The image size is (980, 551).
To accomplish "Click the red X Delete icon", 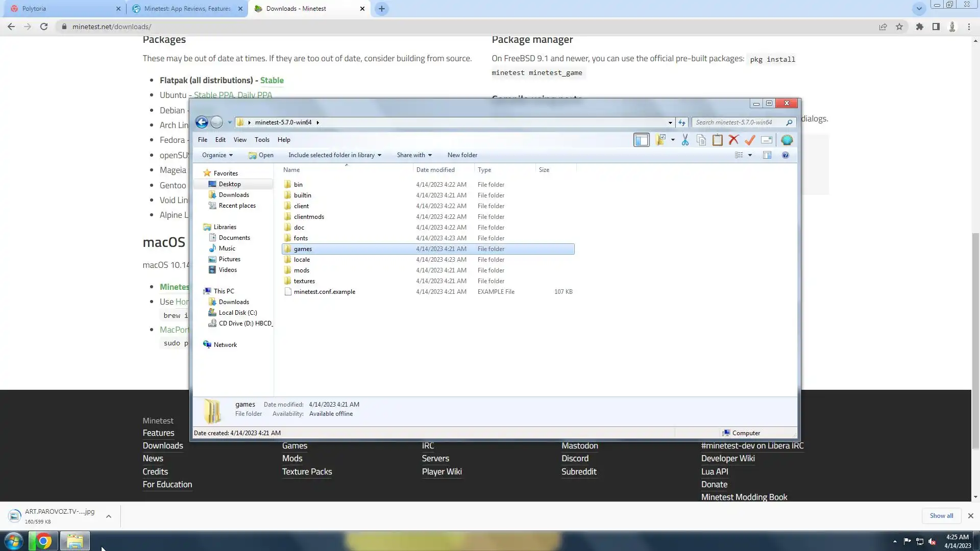I will pyautogui.click(x=733, y=140).
